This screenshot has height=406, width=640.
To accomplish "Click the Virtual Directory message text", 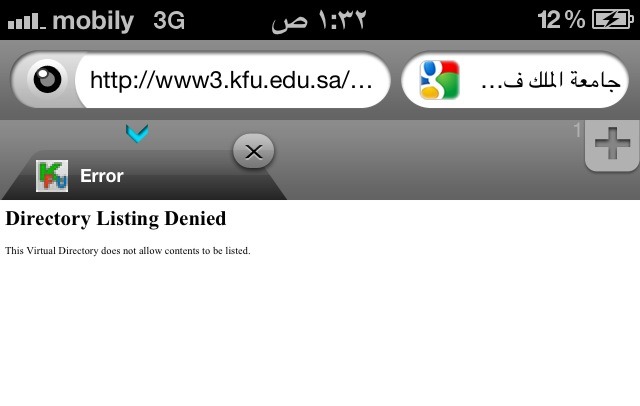I will pos(128,251).
